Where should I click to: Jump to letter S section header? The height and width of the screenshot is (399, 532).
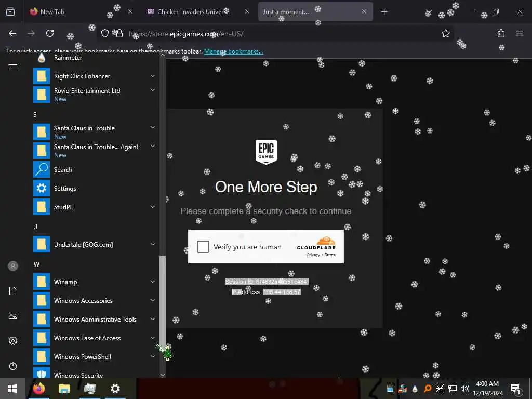35,115
